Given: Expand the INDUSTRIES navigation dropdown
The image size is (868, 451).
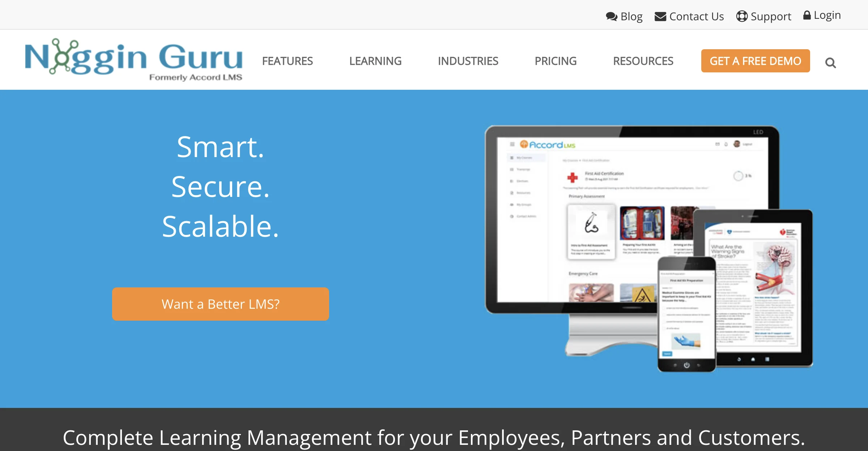Looking at the screenshot, I should coord(467,61).
